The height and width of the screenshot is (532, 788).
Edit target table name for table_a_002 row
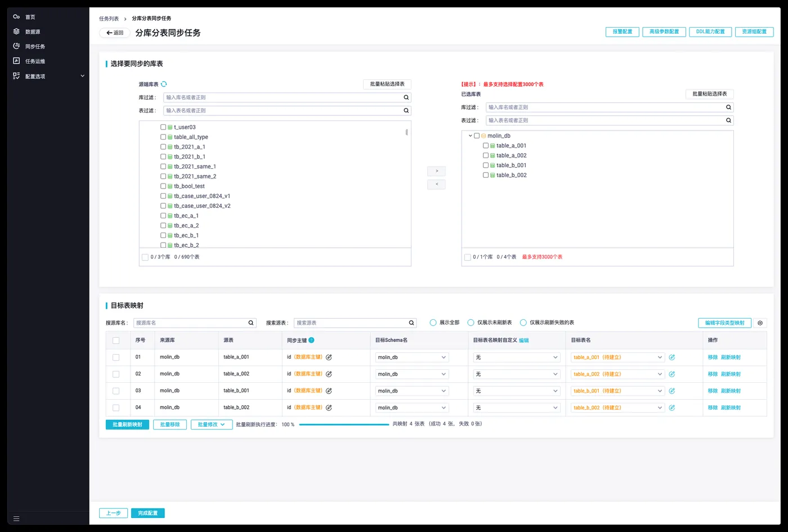tap(672, 374)
